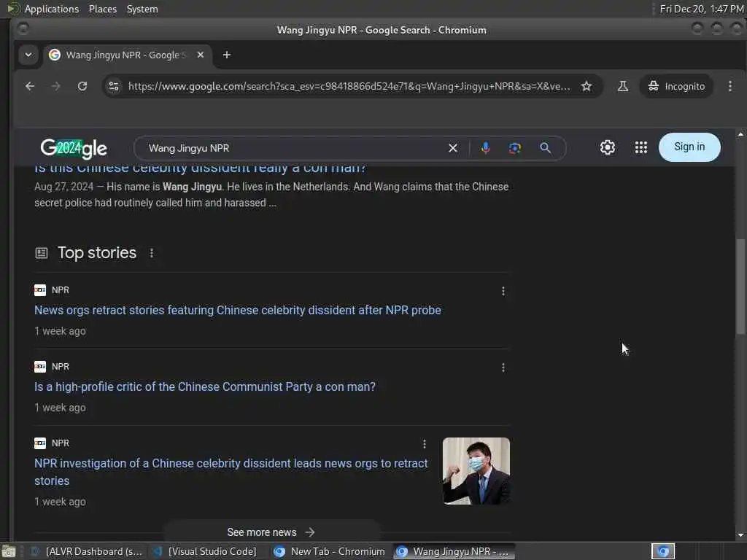The image size is (747, 560).
Task: Open the Places menu
Action: click(x=102, y=9)
